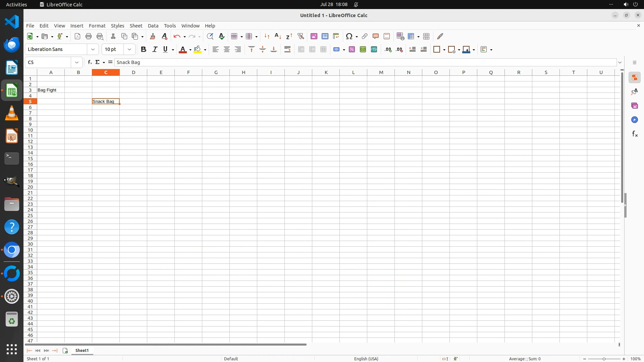The width and height of the screenshot is (644, 362).
Task: Expand the font name dropdown
Action: click(93, 49)
